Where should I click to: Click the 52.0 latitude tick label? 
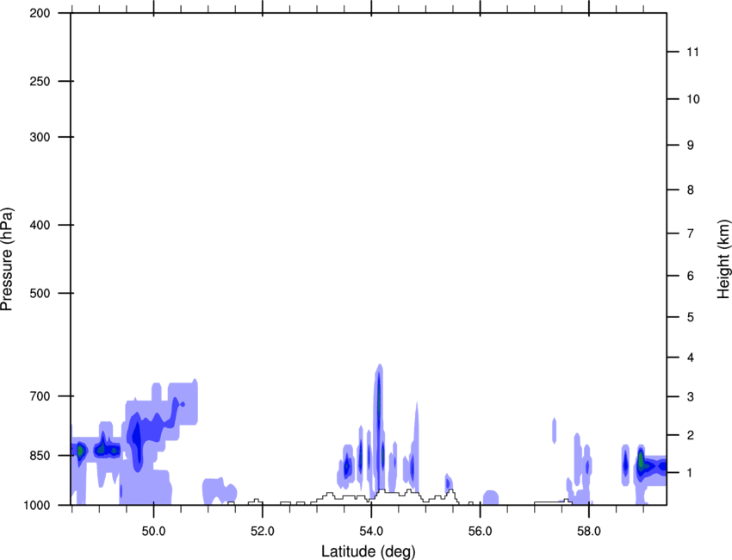point(263,532)
